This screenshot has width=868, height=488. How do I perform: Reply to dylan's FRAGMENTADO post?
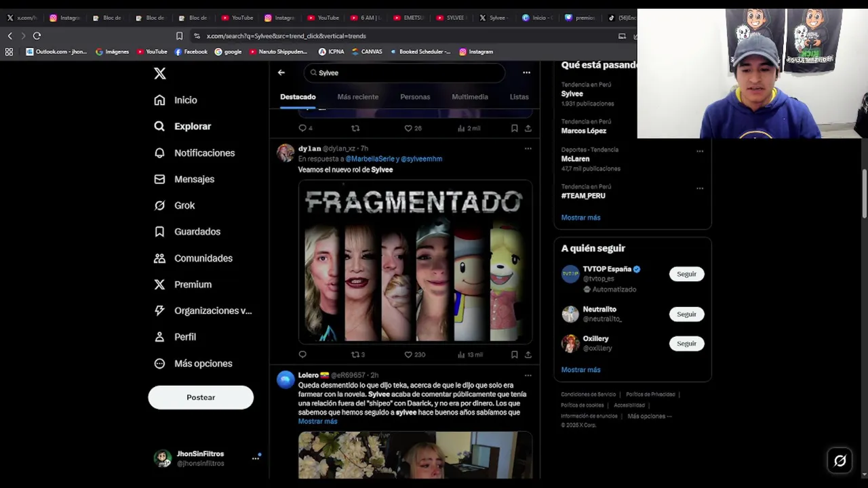(302, 354)
